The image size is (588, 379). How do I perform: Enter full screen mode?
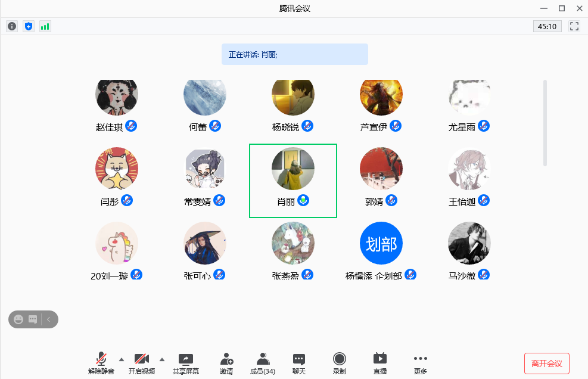(574, 26)
